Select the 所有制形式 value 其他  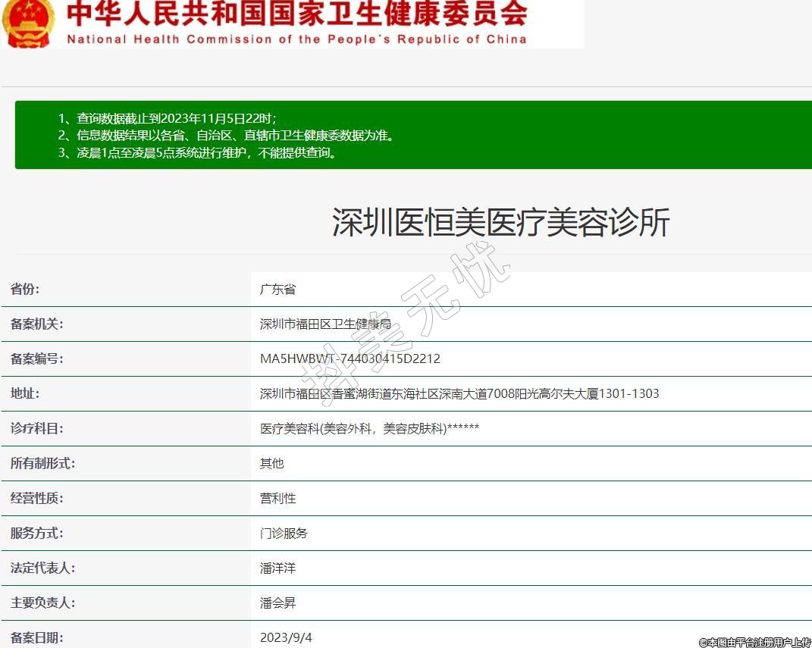coord(271,463)
